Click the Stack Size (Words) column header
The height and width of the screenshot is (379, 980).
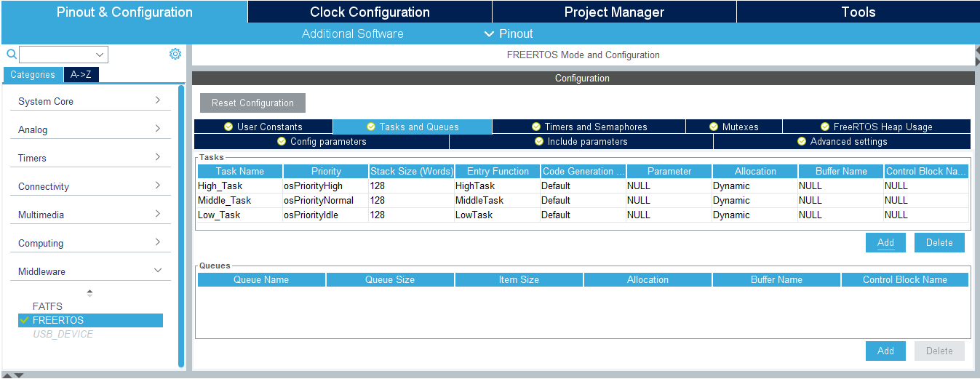[x=412, y=171]
